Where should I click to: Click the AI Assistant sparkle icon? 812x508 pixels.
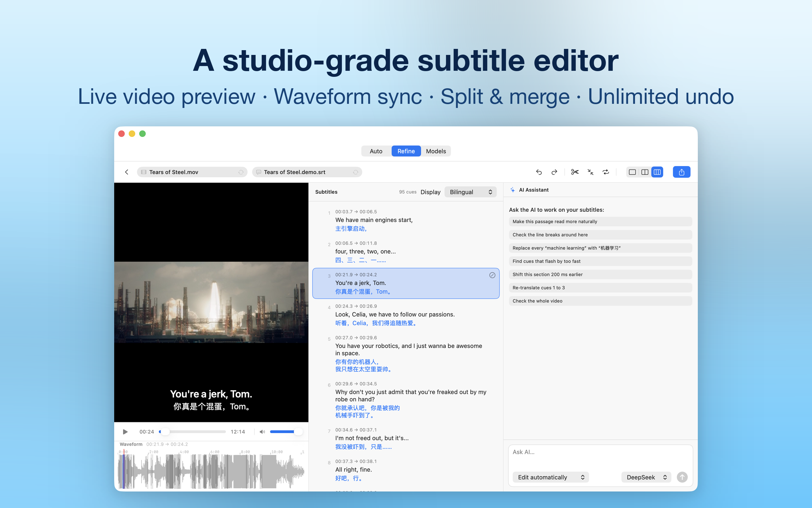[x=513, y=190]
